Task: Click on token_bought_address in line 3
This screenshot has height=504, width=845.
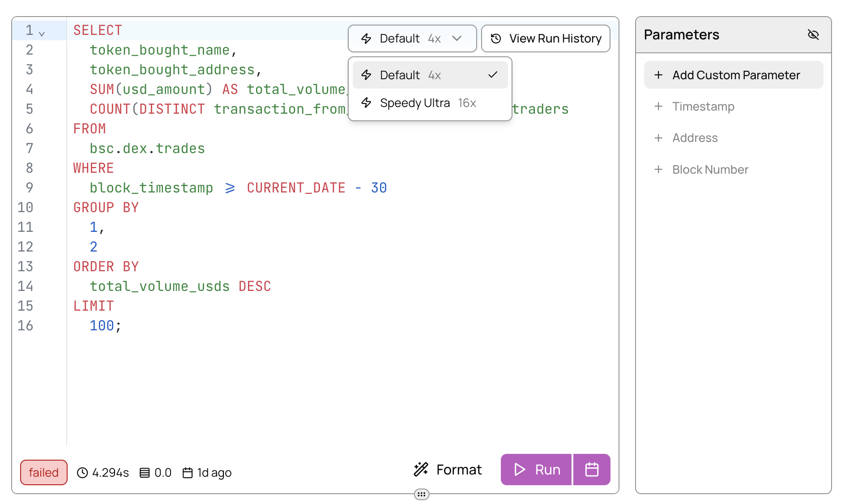Action: (x=172, y=70)
